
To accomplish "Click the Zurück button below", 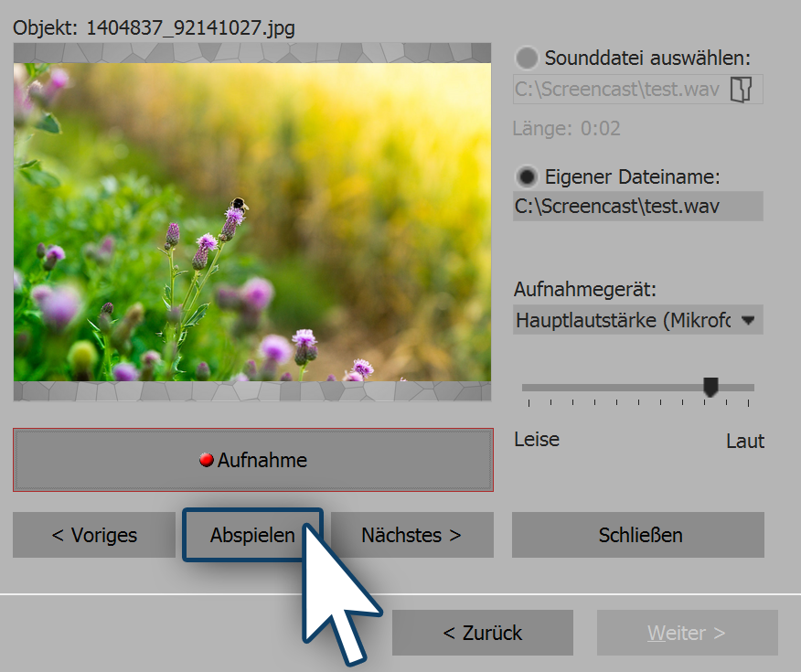I will pos(482,632).
